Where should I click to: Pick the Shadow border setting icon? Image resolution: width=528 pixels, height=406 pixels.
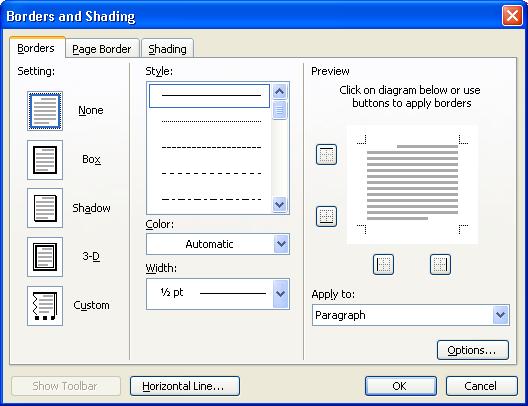[45, 208]
